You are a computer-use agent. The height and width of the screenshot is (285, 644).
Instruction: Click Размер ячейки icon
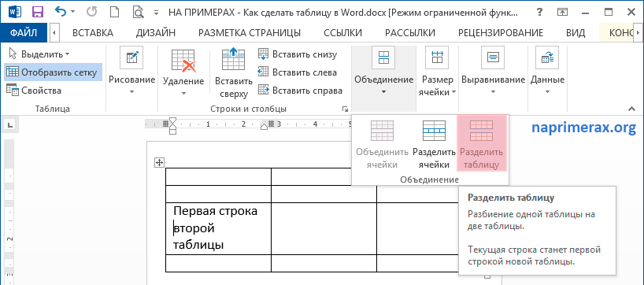[437, 57]
